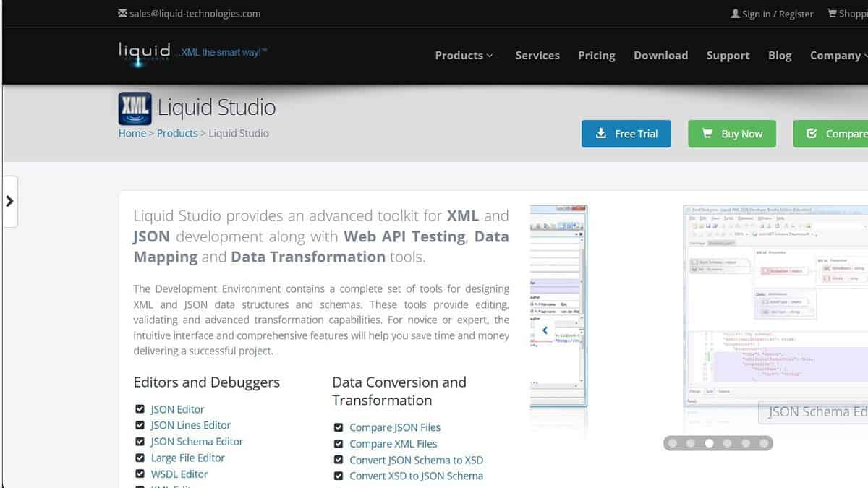The height and width of the screenshot is (488, 868).
Task: Click the Liquid Studio page title
Action: pos(217,108)
